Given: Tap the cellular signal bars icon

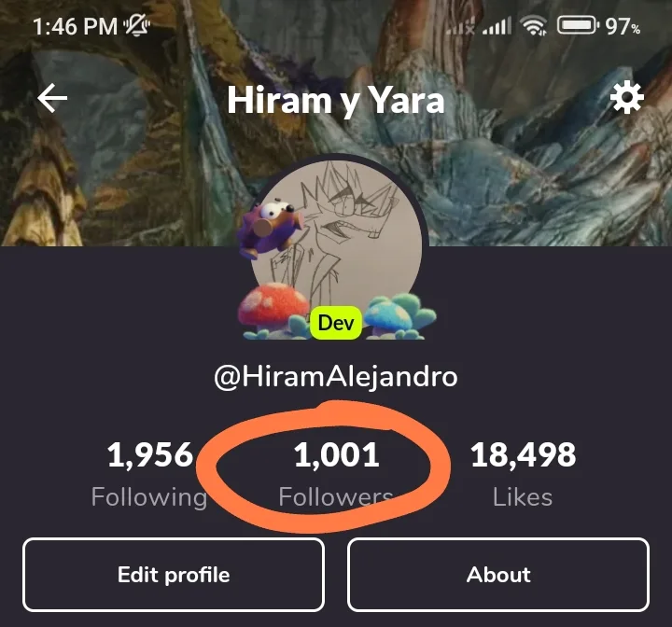Looking at the screenshot, I should point(497,26).
